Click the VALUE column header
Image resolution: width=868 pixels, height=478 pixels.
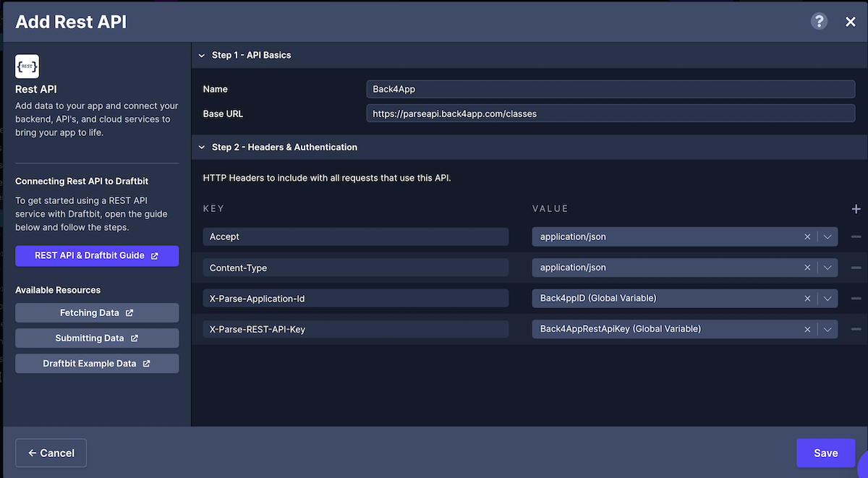[550, 208]
